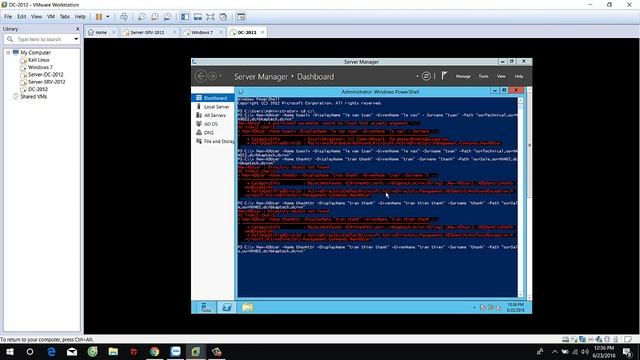
Task: Select File and Storage Services sidebar item
Action: click(213, 141)
